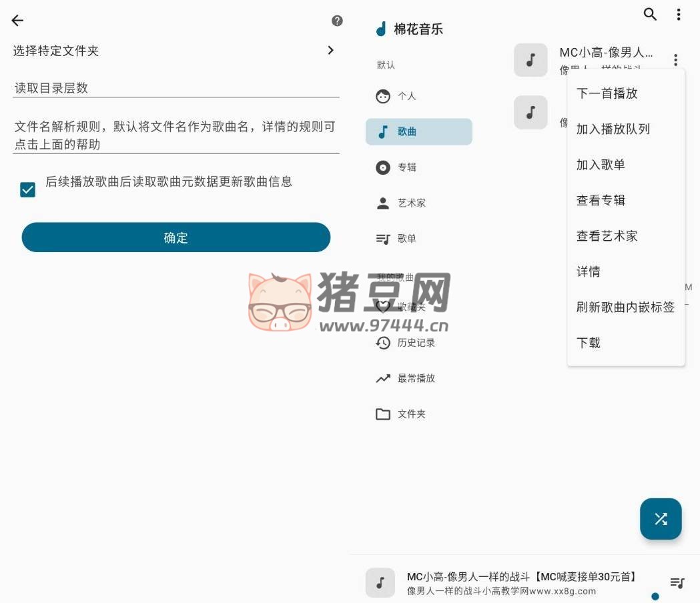Open the top-right overflow menu
The image size is (700, 603).
coord(679,14)
